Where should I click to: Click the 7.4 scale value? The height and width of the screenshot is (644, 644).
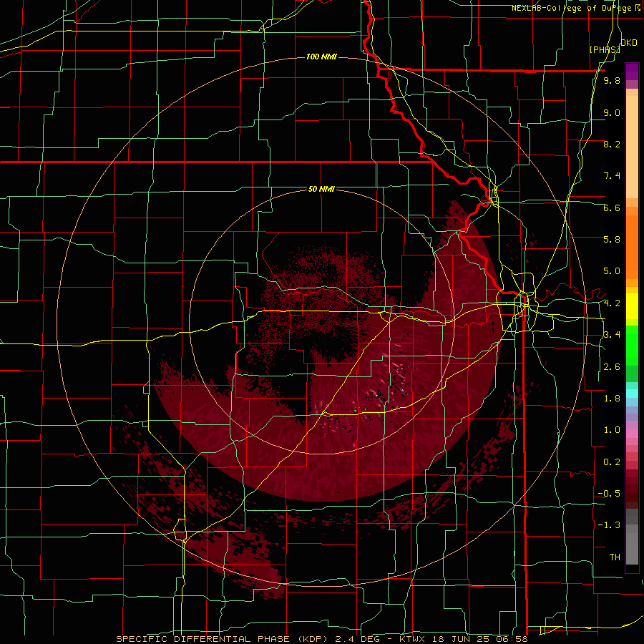coord(612,176)
